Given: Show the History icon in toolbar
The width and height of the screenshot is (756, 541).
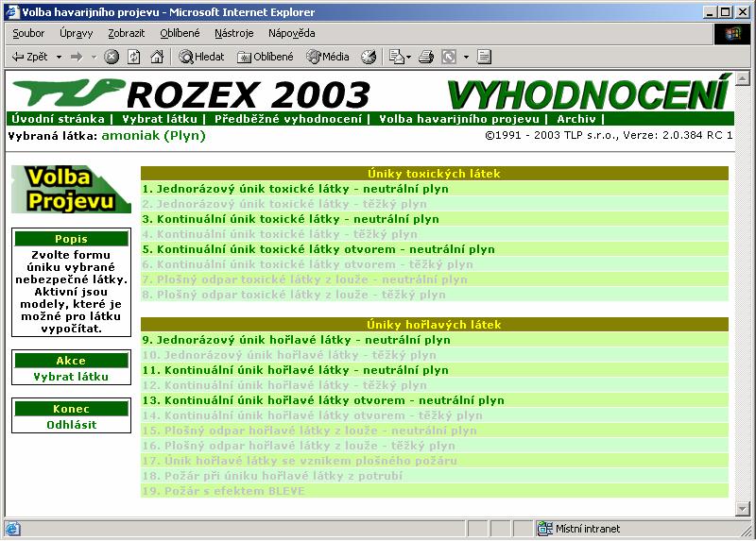Looking at the screenshot, I should 369,57.
